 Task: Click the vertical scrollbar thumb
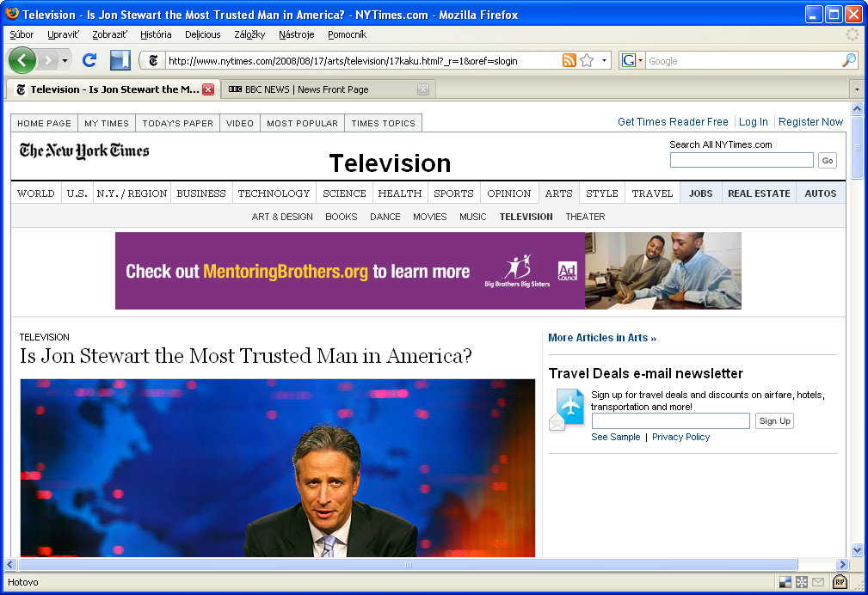click(857, 148)
